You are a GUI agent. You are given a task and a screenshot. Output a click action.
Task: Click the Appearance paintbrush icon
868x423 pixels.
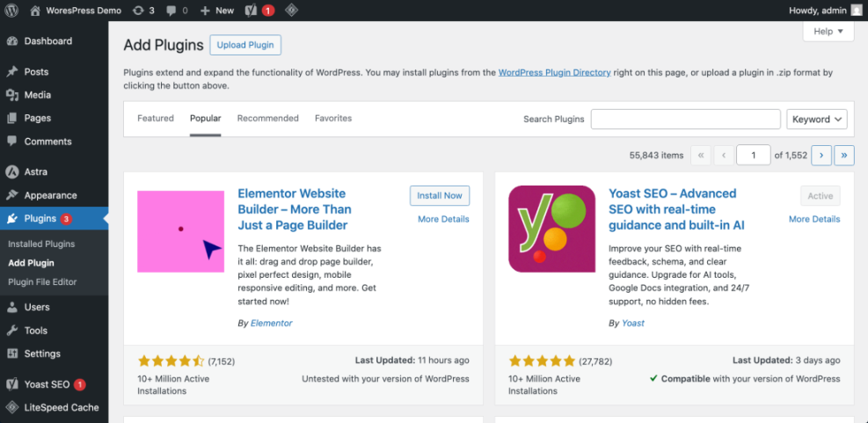pos(12,195)
